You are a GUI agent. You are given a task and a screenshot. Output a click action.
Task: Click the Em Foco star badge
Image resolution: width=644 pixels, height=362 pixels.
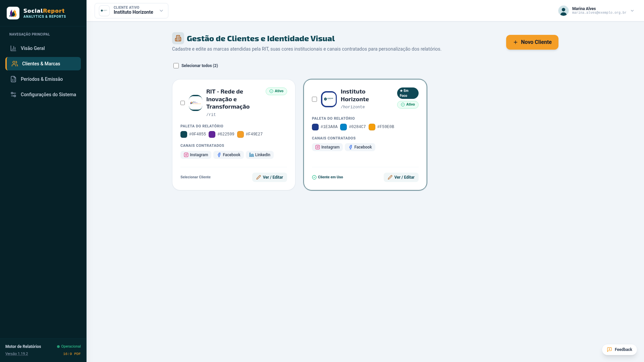[408, 93]
